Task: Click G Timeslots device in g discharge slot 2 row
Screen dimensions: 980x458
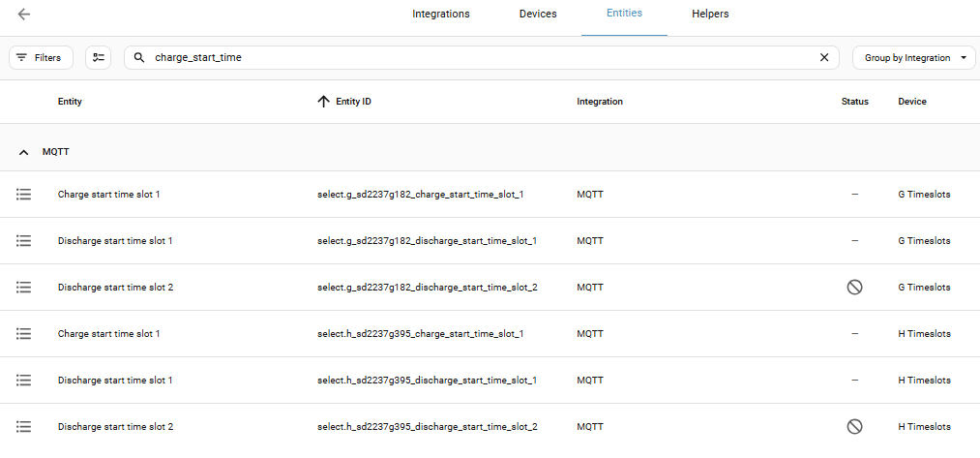Action: coord(924,288)
